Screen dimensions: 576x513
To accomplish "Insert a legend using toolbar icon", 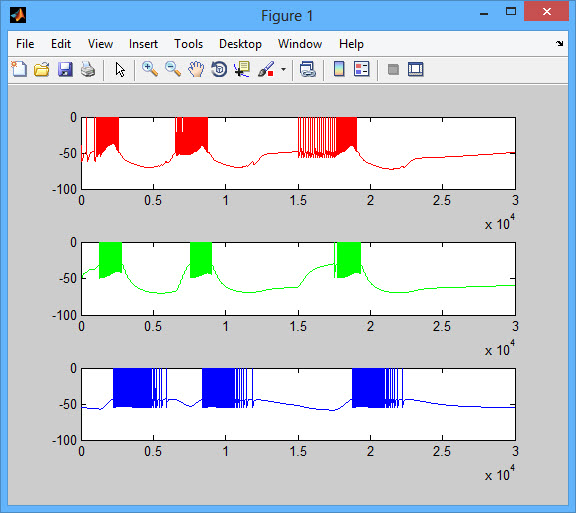I will (x=361, y=69).
